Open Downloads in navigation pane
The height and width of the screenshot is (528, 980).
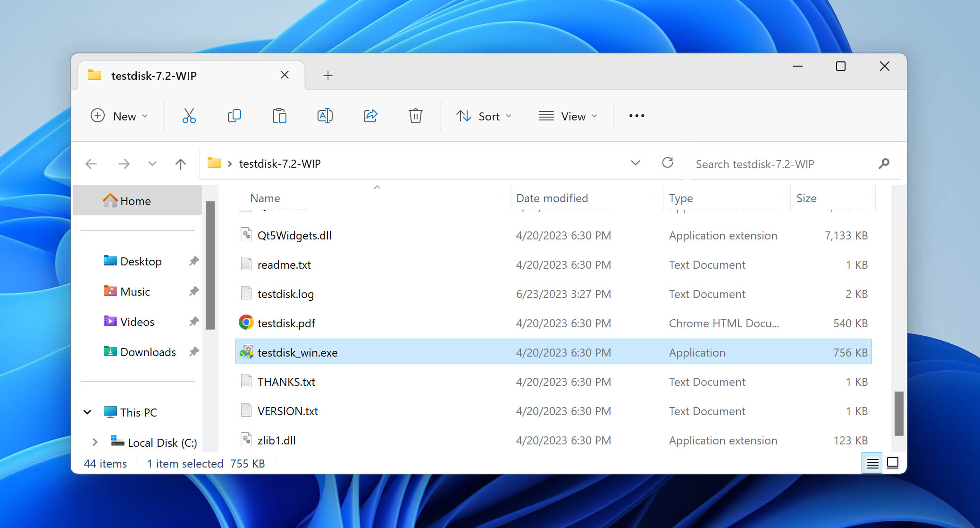148,352
